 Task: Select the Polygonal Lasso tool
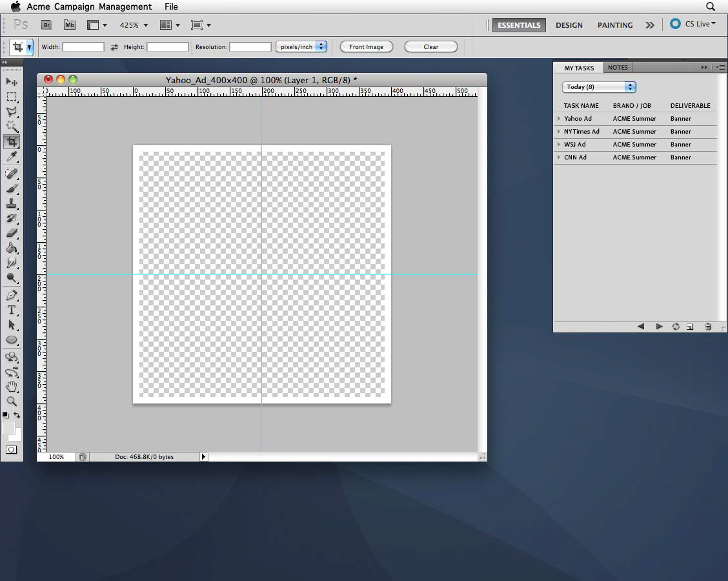[x=12, y=112]
